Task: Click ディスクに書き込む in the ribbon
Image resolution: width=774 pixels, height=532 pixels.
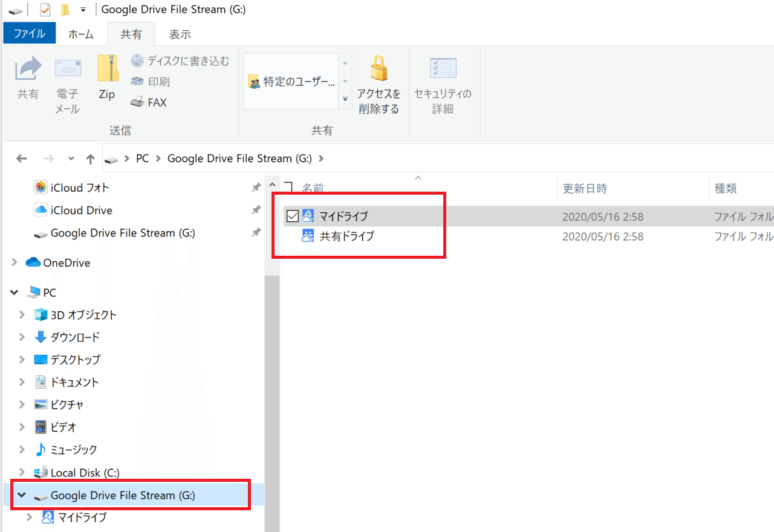Action: (x=180, y=61)
